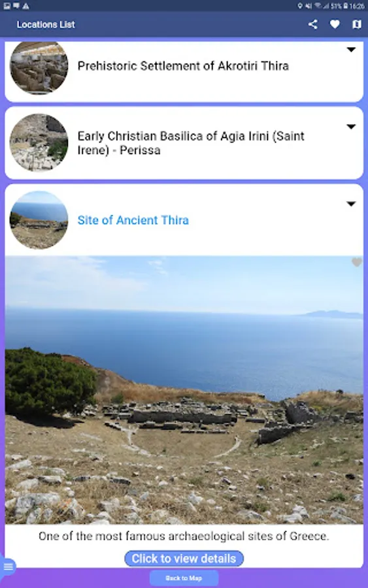Tap the share icon in header
Viewport: 368px width, 588px height.
tap(313, 24)
